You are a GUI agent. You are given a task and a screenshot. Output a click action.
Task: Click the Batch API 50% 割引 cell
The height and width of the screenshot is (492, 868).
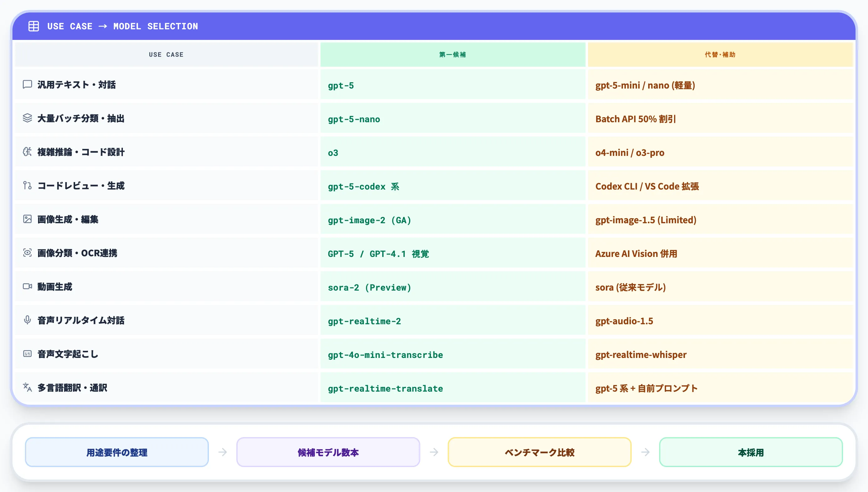pos(720,118)
